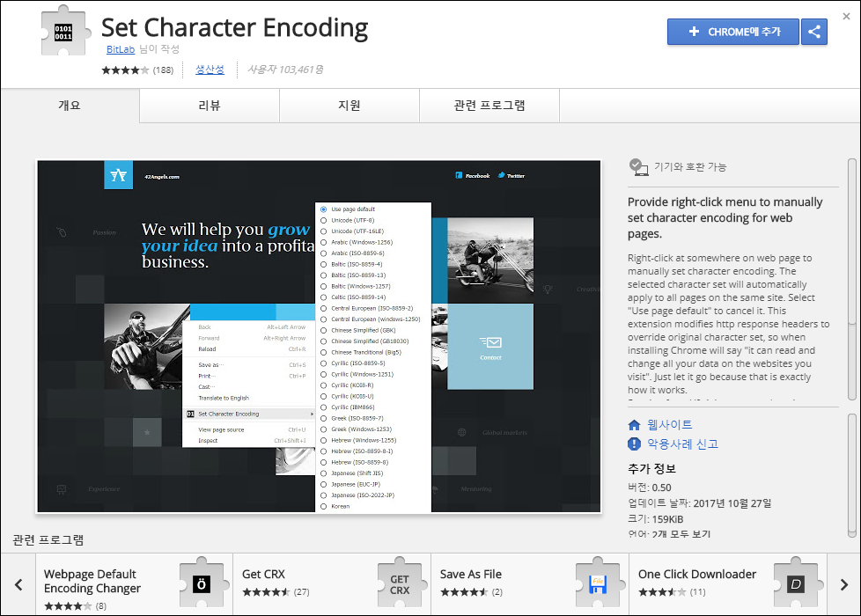This screenshot has height=616, width=861.
Task: Click the 사용자 103,461명 user count text
Action: (x=285, y=70)
